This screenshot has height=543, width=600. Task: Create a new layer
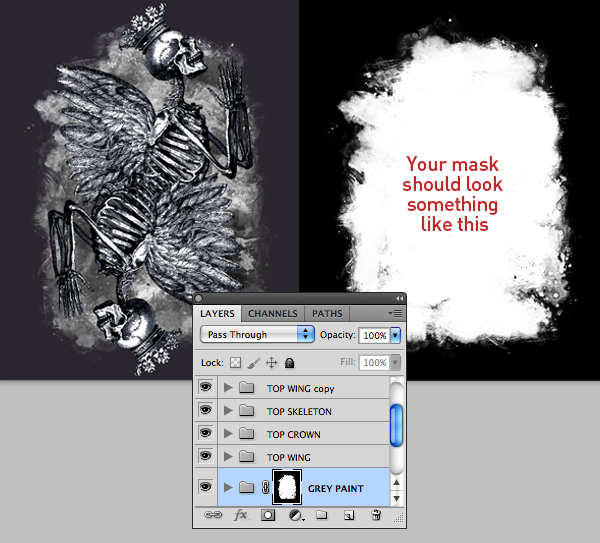[349, 515]
